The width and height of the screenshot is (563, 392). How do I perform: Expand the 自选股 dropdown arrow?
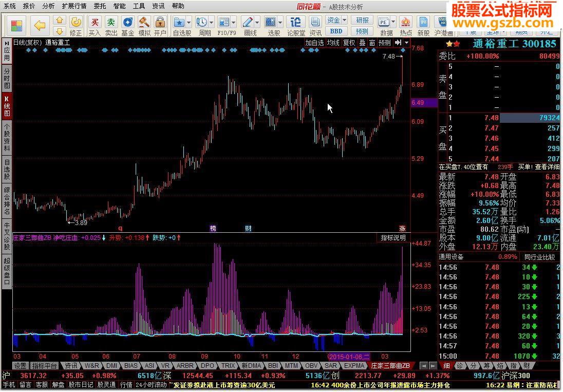pos(189,22)
